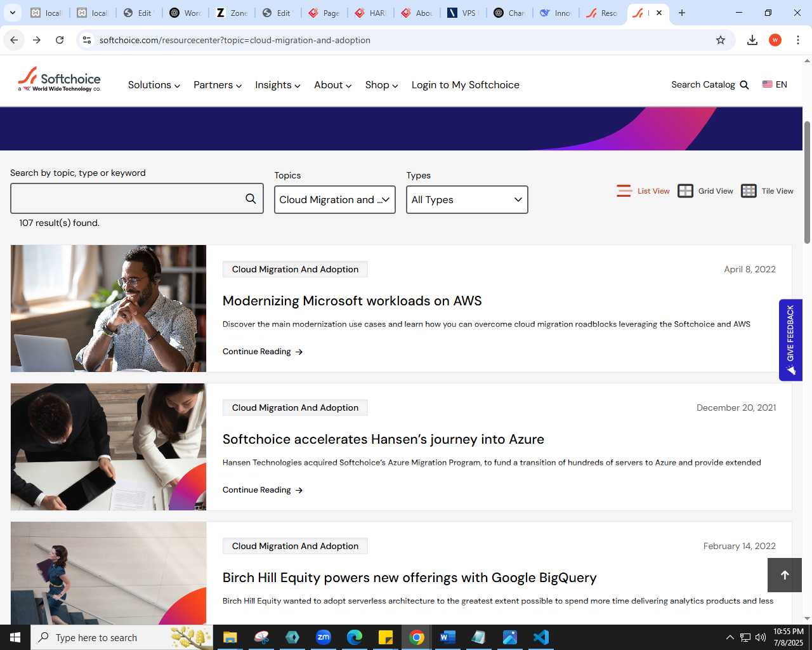
Task: Click the Search Catalog text
Action: [x=703, y=84]
